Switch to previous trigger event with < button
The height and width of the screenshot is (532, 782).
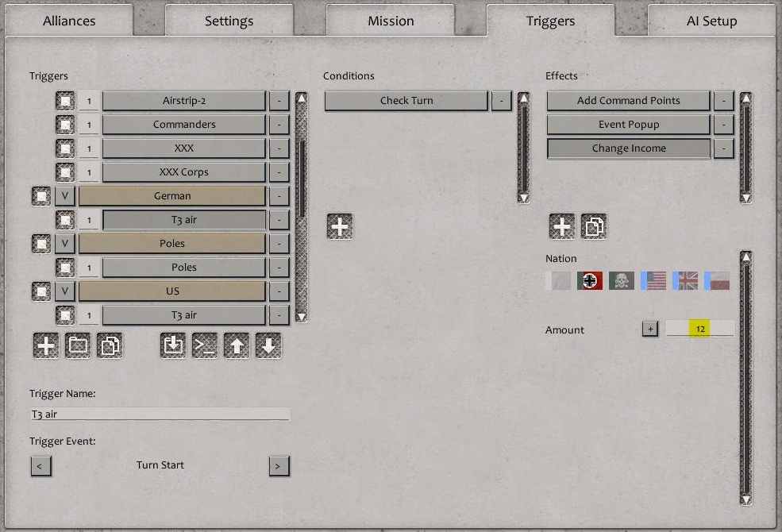pos(41,466)
